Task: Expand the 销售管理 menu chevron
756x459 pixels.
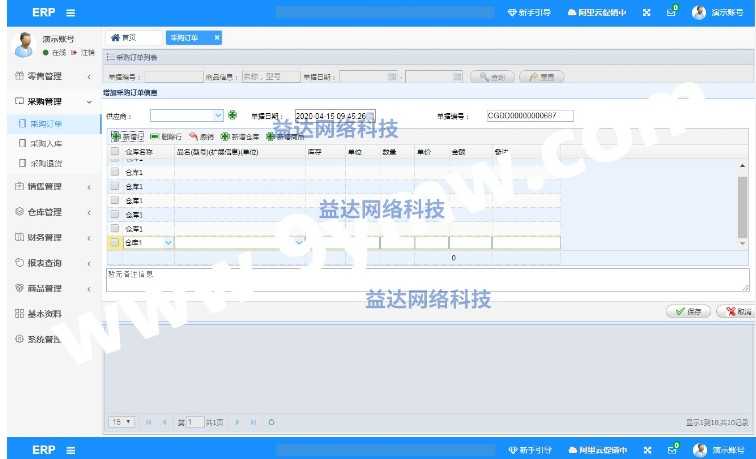Action: tap(90, 187)
